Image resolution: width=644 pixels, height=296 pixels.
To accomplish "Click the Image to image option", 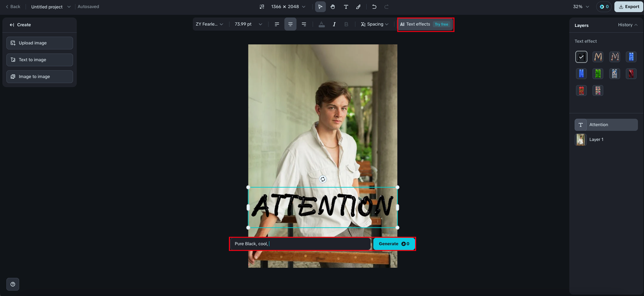I will pyautogui.click(x=40, y=77).
